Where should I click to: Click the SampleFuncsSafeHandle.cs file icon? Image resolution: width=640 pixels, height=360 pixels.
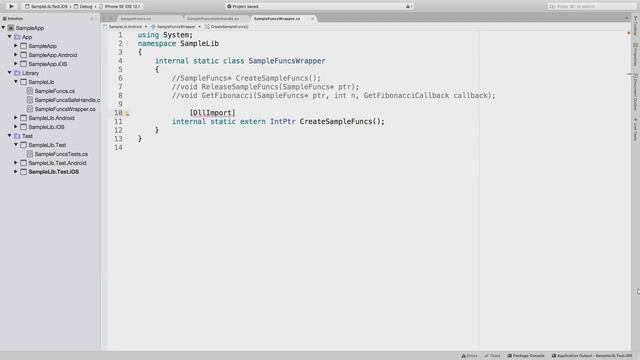(x=29, y=100)
